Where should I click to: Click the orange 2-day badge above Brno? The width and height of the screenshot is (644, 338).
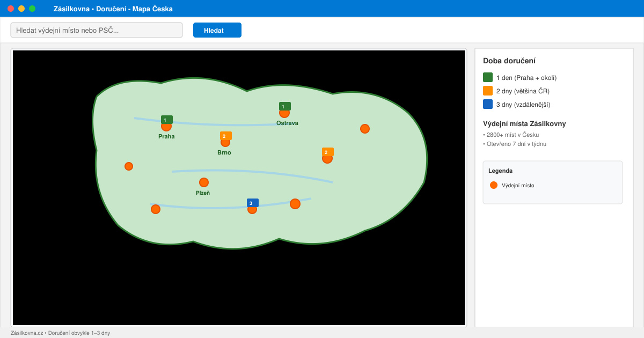click(x=226, y=136)
